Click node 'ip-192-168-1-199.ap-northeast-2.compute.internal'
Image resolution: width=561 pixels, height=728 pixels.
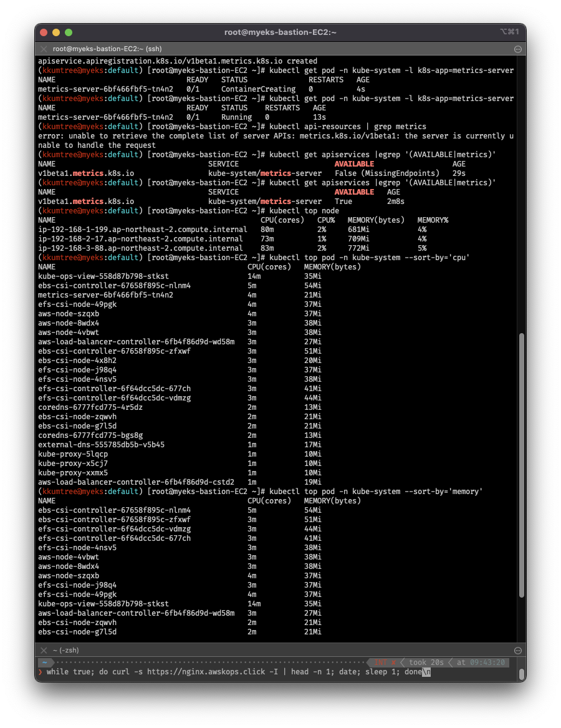tap(143, 230)
